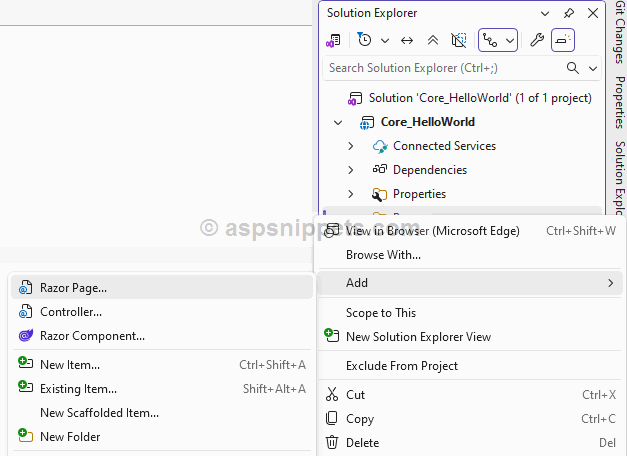Choose New Solution Explorer View
The image size is (627, 456).
[x=470, y=337]
